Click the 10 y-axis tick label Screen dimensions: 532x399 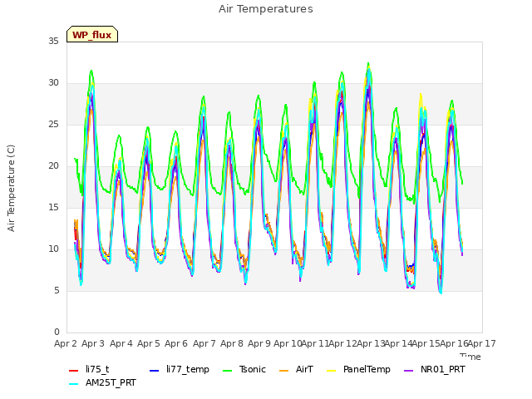[53, 249]
